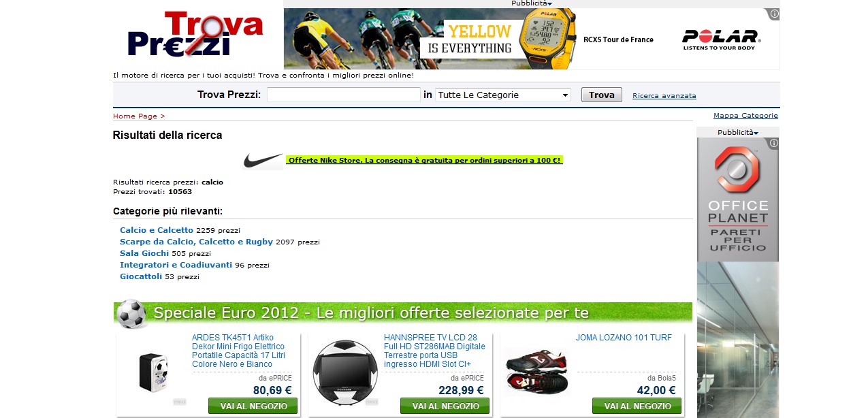Click the Trova Prezzi search field
Viewport: 868px width, 418px height.
click(x=344, y=95)
